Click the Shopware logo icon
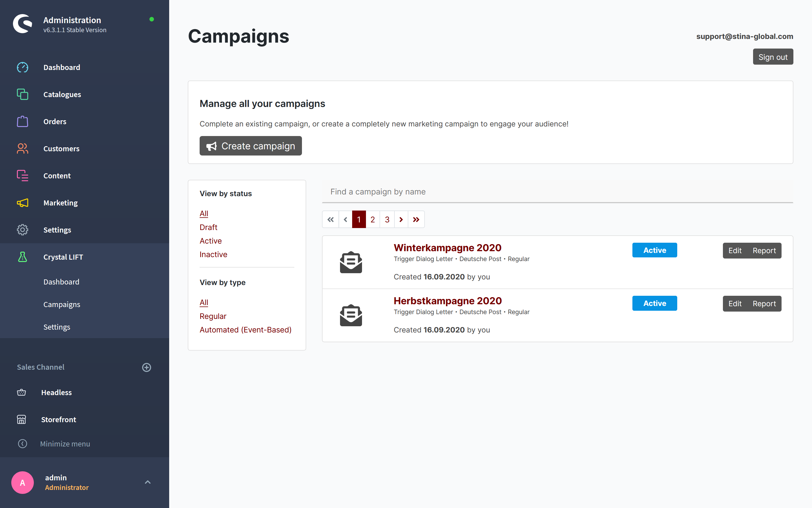Image resolution: width=812 pixels, height=508 pixels. click(x=23, y=24)
